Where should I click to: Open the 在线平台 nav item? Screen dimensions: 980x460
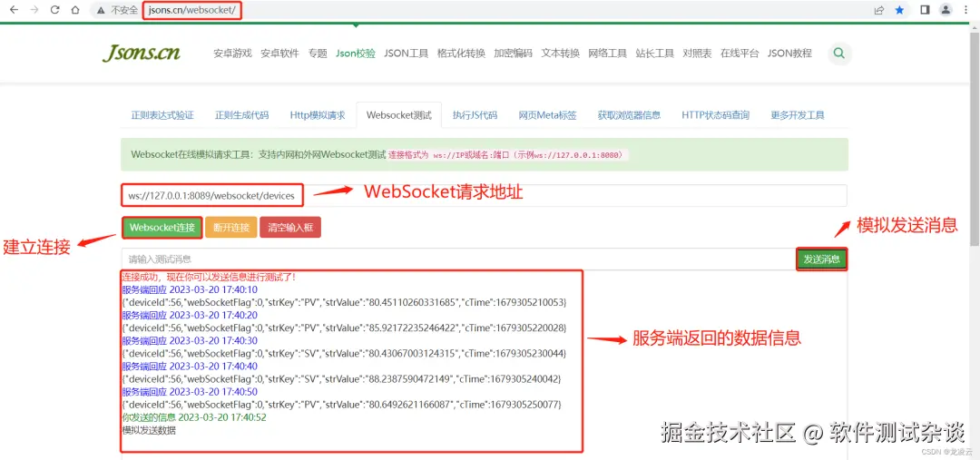pyautogui.click(x=740, y=54)
